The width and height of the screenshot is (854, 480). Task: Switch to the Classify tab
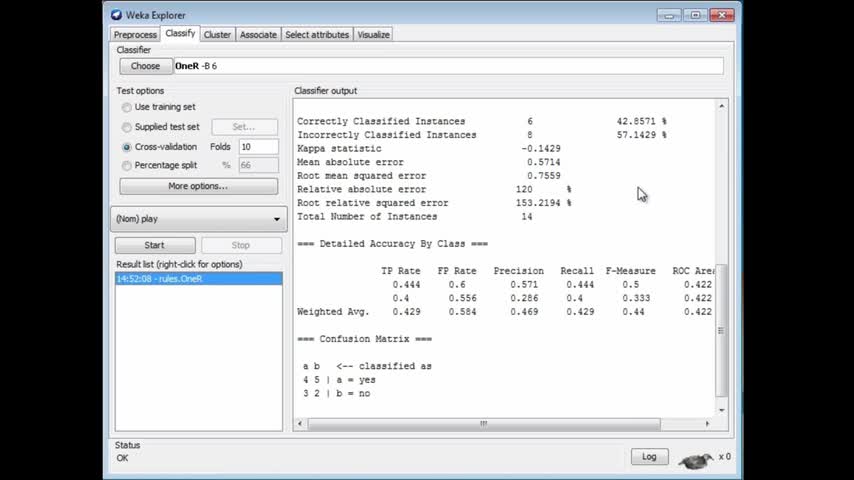180,33
